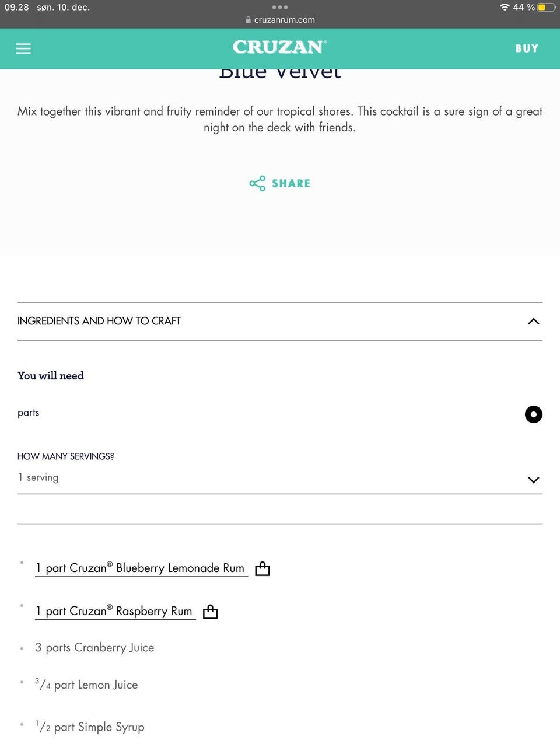The width and height of the screenshot is (560, 747).
Task: Click shopping bag icon beside Blueberry Lemonade Rum
Action: tap(262, 568)
